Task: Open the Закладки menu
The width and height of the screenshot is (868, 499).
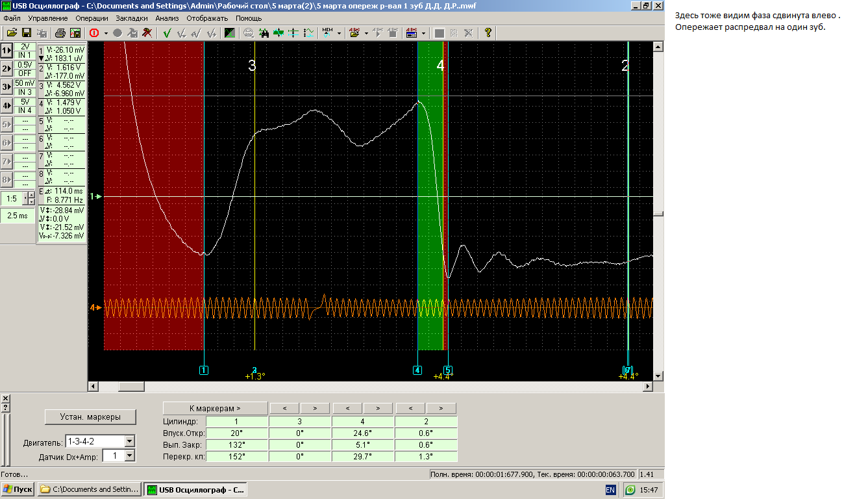Action: (x=132, y=19)
